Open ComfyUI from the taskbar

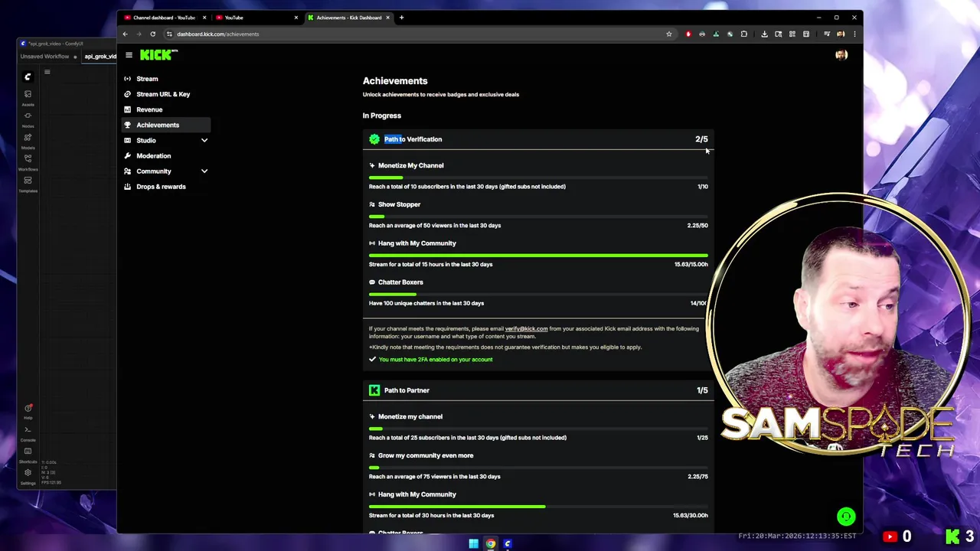(x=508, y=544)
